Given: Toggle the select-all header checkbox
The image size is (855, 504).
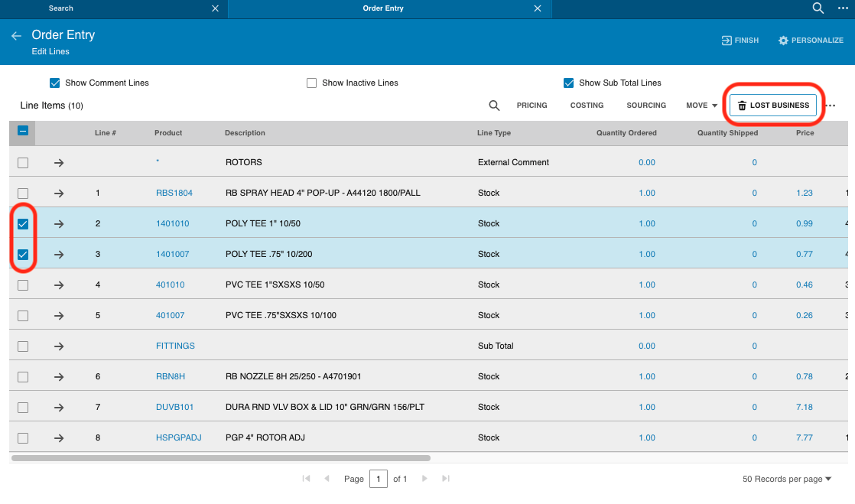Looking at the screenshot, I should coord(23,131).
